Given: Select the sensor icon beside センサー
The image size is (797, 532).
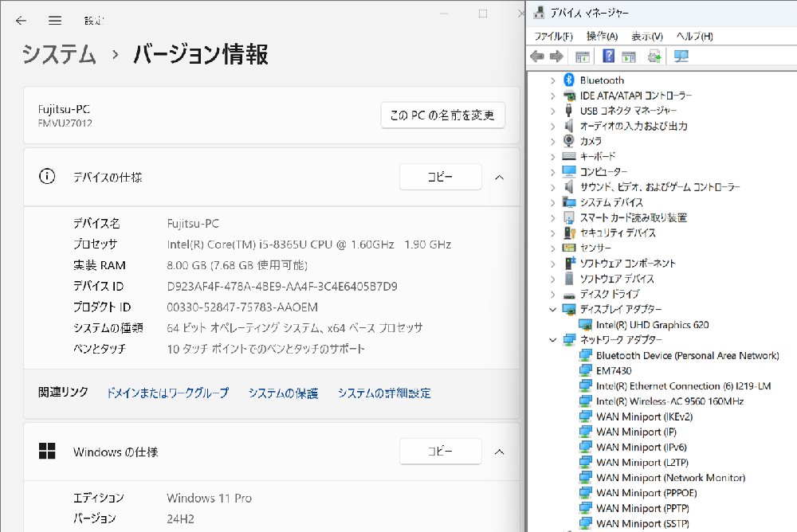Looking at the screenshot, I should 569,248.
